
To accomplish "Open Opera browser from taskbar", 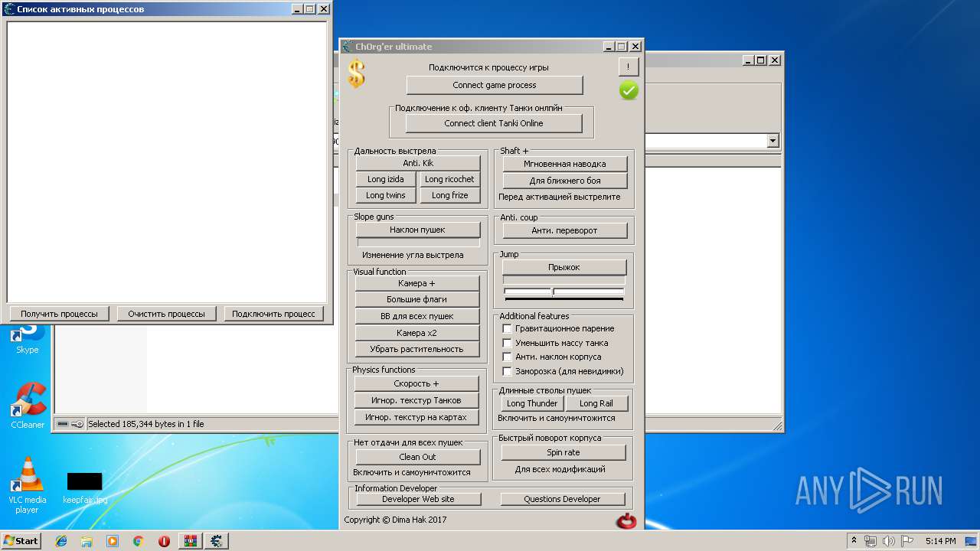I will tap(164, 541).
